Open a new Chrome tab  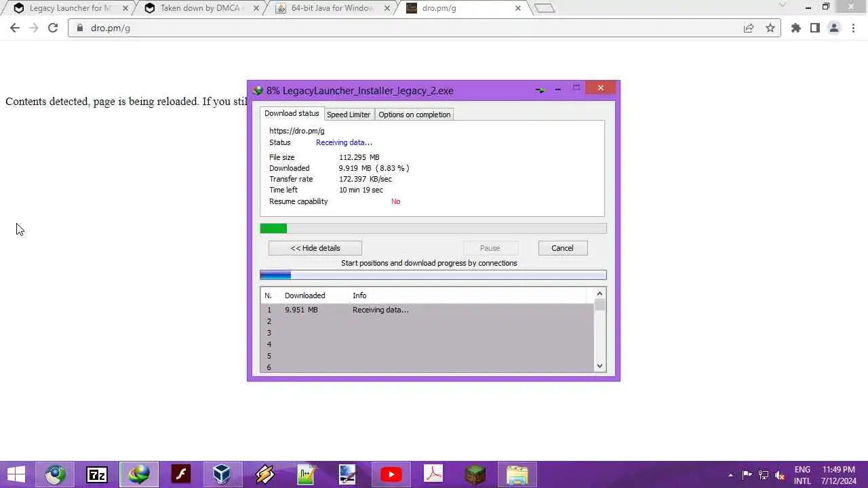(545, 8)
